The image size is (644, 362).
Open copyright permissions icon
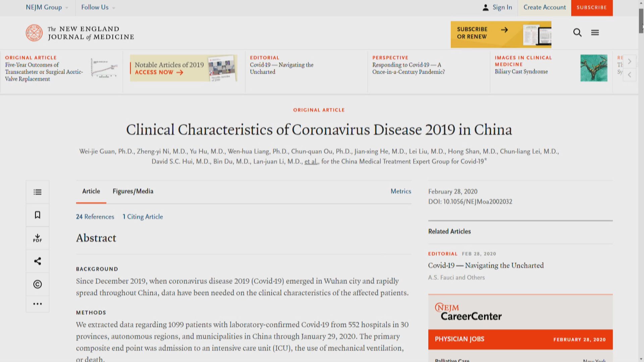coord(38,284)
